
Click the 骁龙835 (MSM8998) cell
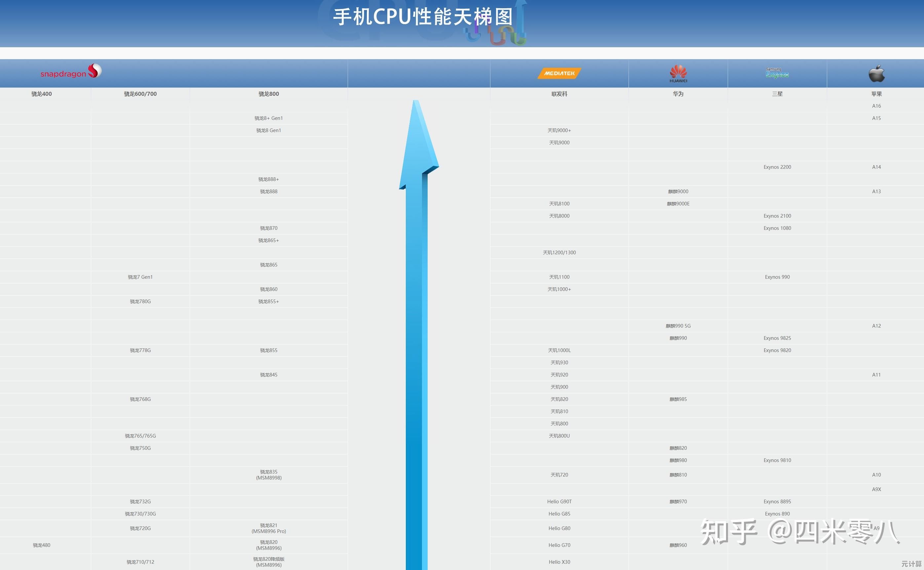pyautogui.click(x=269, y=474)
